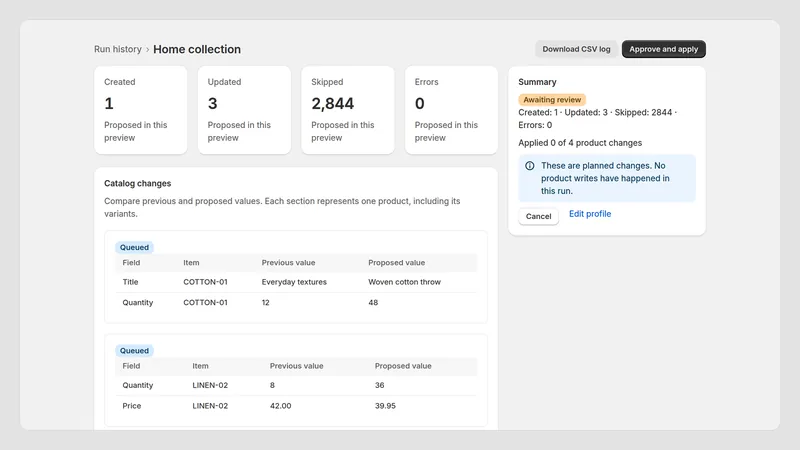Viewport: 800px width, 450px height.
Task: Go back to Run history breadcrumb
Action: (x=118, y=49)
